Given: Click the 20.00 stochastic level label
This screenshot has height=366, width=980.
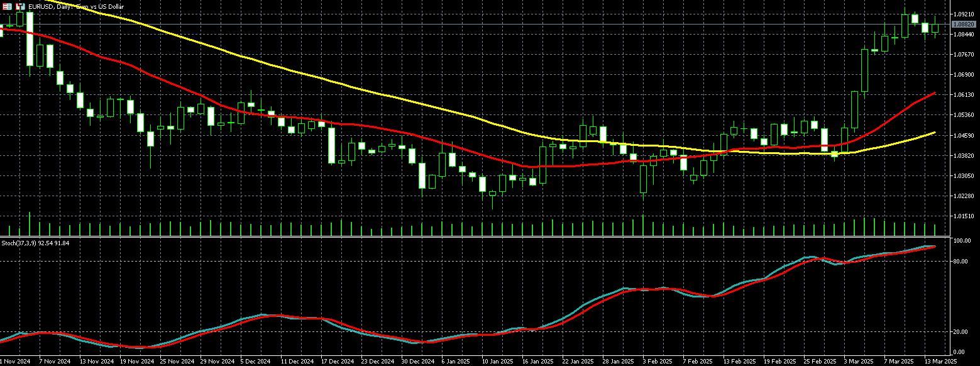Looking at the screenshot, I should (x=961, y=331).
